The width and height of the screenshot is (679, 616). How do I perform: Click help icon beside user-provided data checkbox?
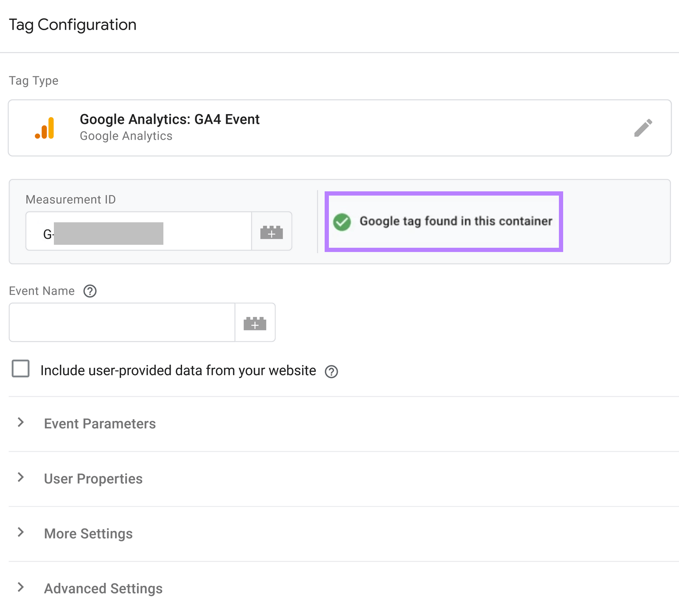pos(332,371)
